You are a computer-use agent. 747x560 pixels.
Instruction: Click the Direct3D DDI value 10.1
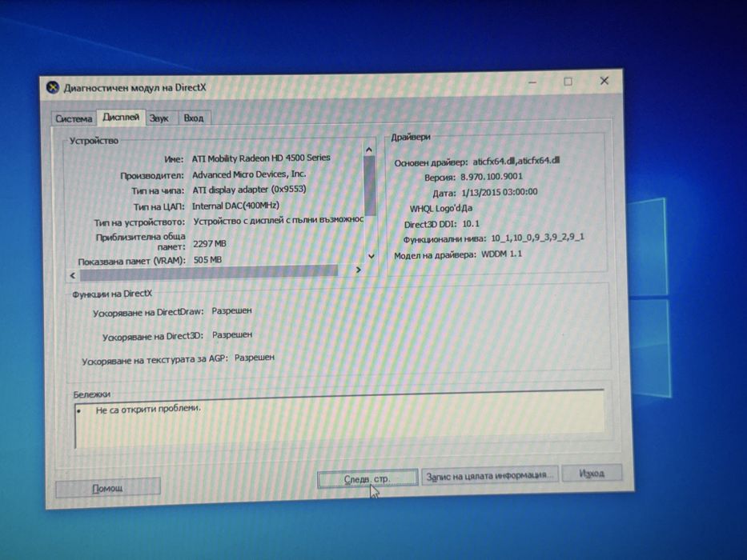tap(471, 224)
